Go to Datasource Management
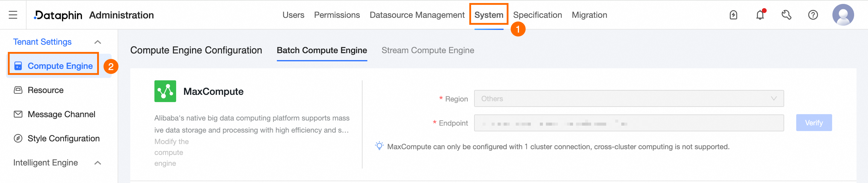This screenshot has width=868, height=183. [x=417, y=15]
